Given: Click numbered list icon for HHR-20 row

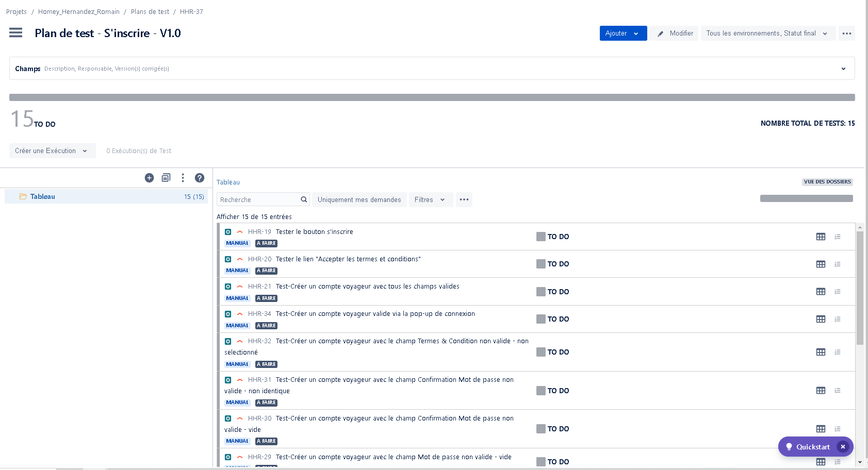Looking at the screenshot, I should [838, 264].
